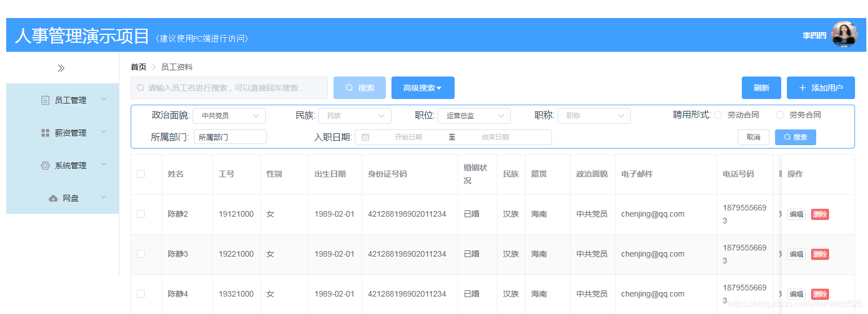Viewport: 868px width, 314px height.
Task: Open the 职位 dropdown showing 运营总监
Action: tap(474, 116)
